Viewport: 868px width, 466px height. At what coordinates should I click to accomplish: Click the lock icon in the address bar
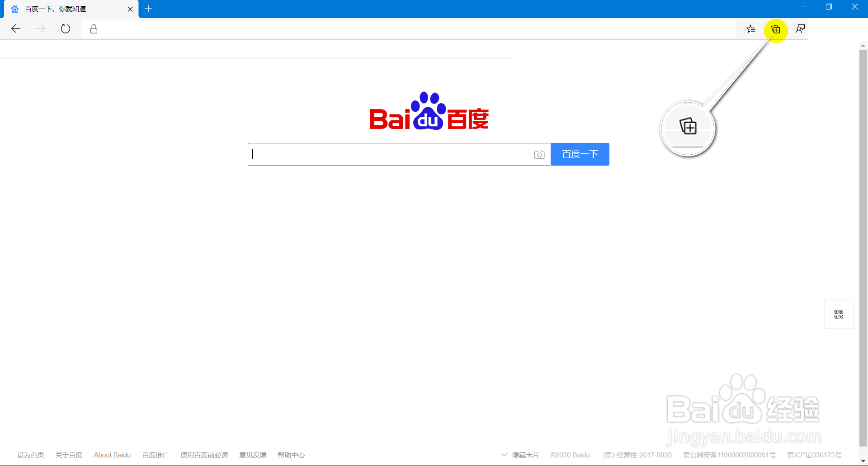(x=94, y=29)
